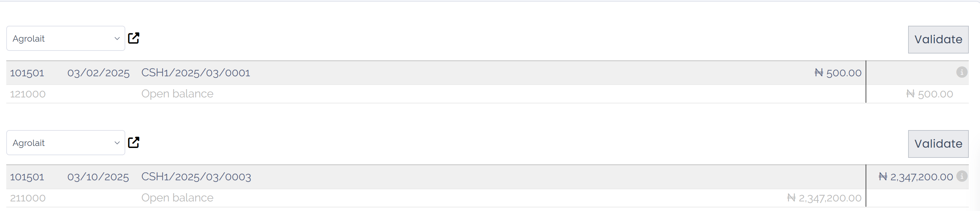Click the 03/10/2025 date cell
Image resolution: width=980 pixels, height=211 pixels.
(98, 177)
